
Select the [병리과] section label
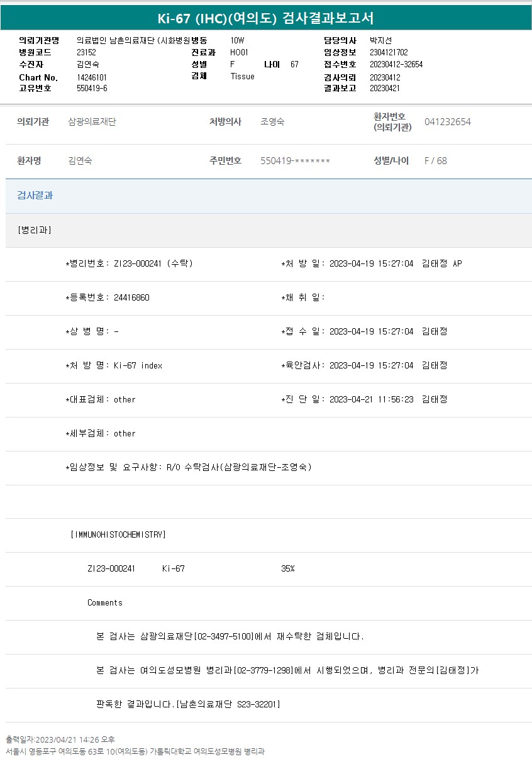point(35,230)
